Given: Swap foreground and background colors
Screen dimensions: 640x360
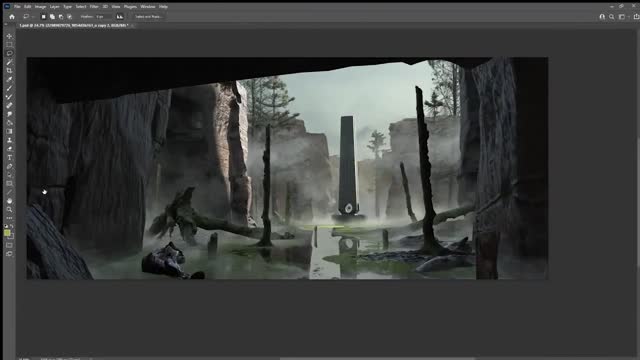Looking at the screenshot, I should (x=12, y=226).
